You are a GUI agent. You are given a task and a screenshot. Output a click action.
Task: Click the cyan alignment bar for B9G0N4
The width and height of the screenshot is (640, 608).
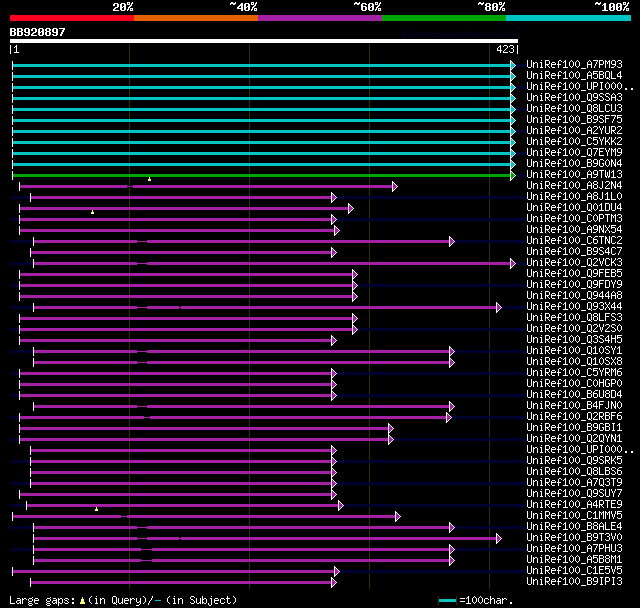[262, 164]
